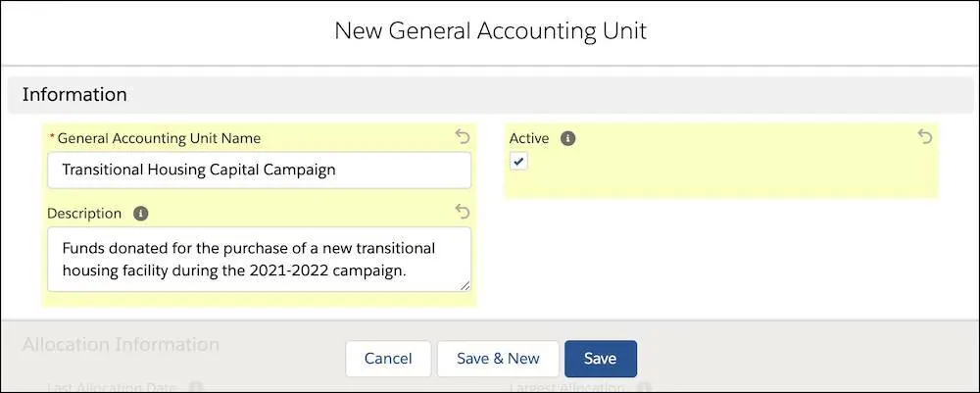Grab the Description textarea resize handle
The width and height of the screenshot is (980, 393).
pyautogui.click(x=465, y=285)
